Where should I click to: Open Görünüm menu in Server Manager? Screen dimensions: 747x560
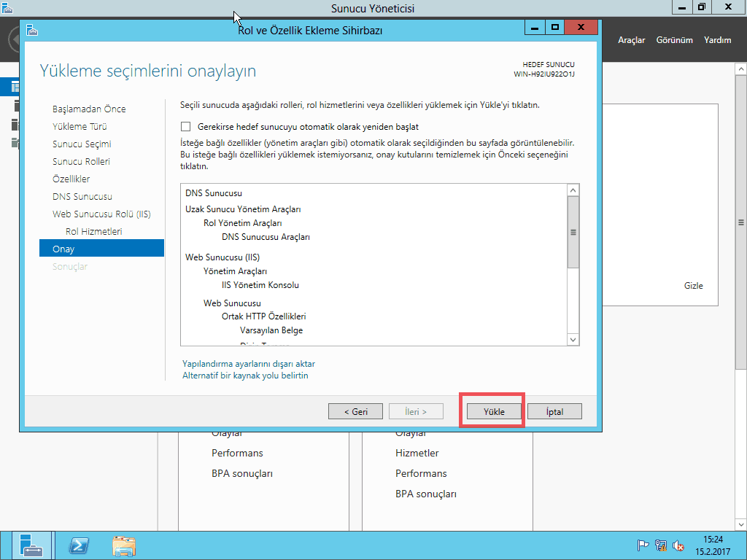(x=675, y=40)
